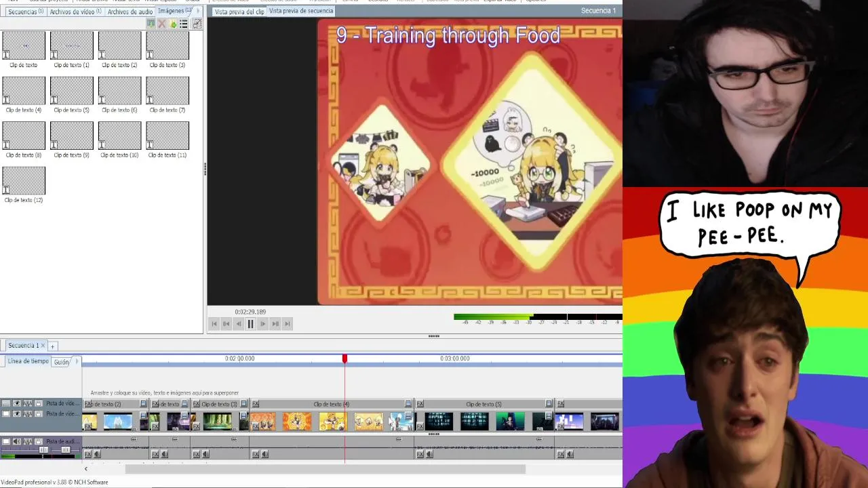
Task: Pause the sequence preview playback
Action: click(x=250, y=324)
